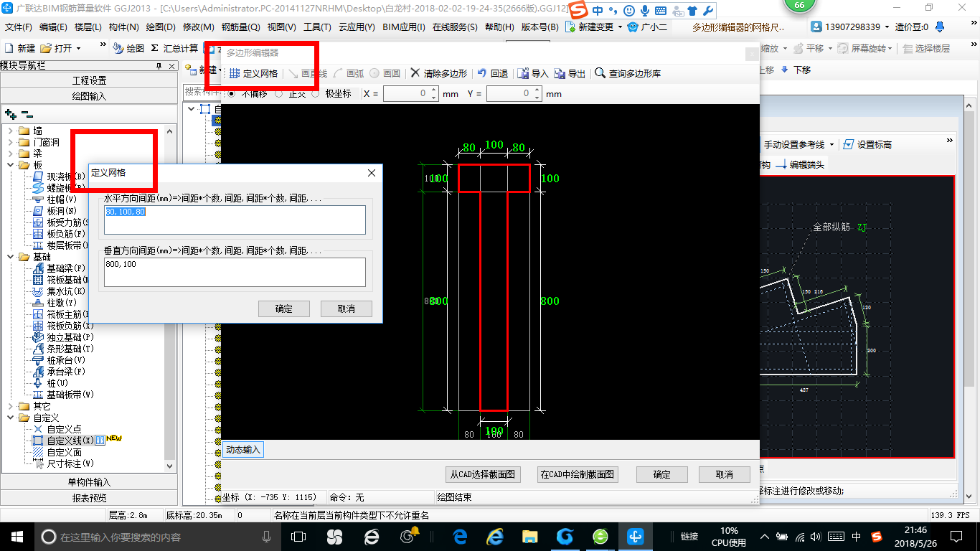Click the 汇总计算 sigma icon
Viewport: 980px width, 551px height.
154,48
